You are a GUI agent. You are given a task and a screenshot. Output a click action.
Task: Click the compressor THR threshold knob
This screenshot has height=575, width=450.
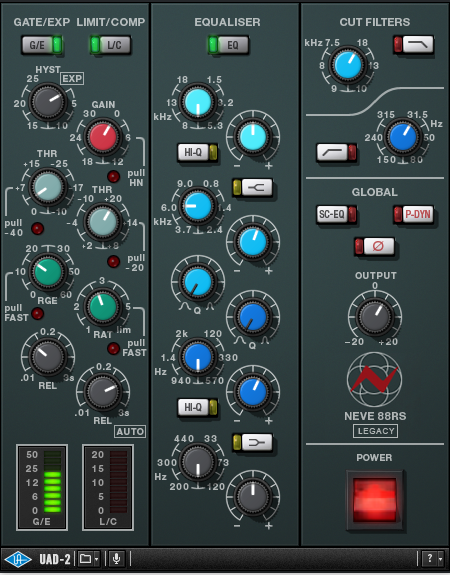pos(103,222)
